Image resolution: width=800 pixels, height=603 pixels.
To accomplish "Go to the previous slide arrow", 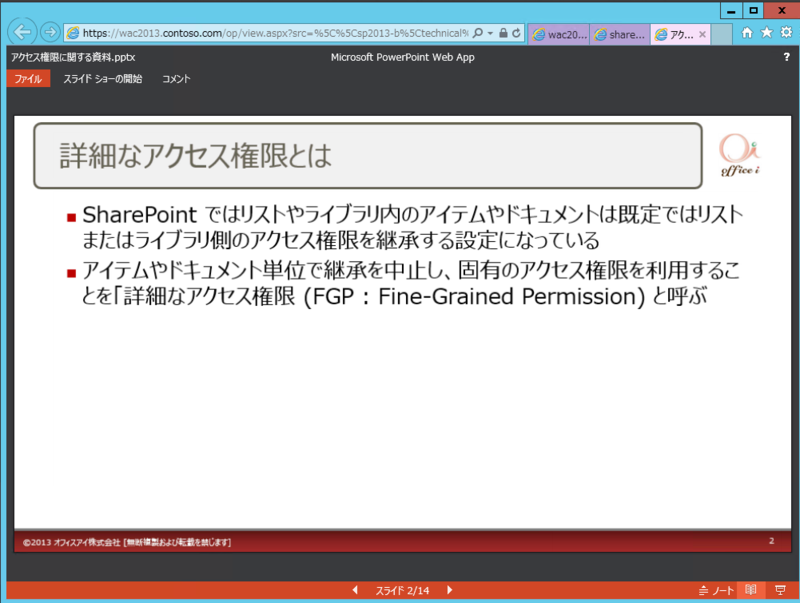I will click(355, 590).
